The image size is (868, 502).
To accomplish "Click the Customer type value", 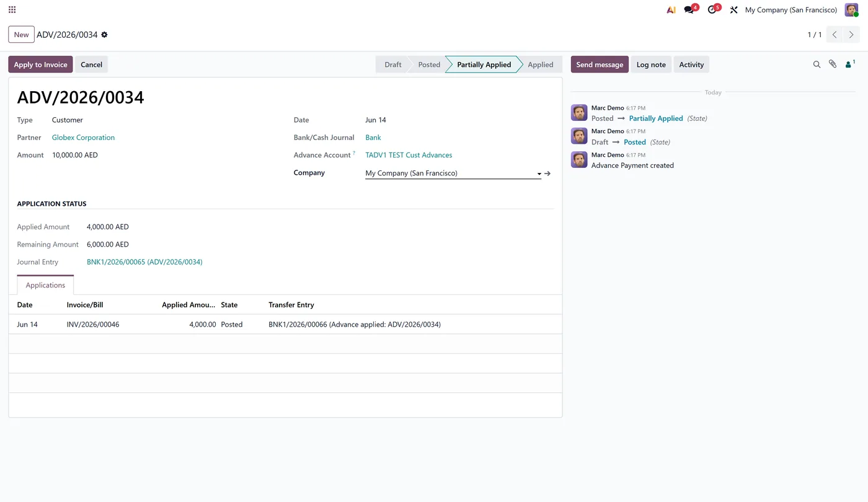I will (68, 120).
